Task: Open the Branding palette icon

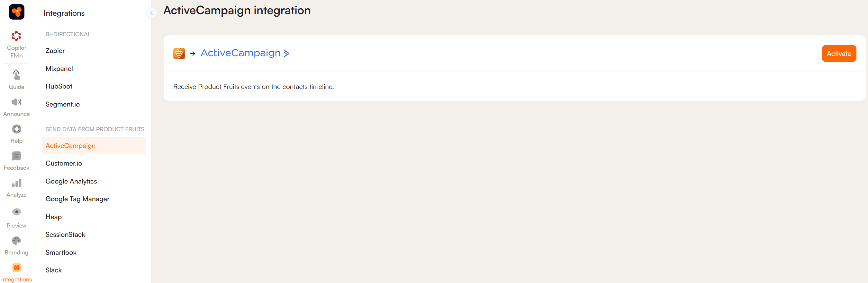Action: pos(16,241)
